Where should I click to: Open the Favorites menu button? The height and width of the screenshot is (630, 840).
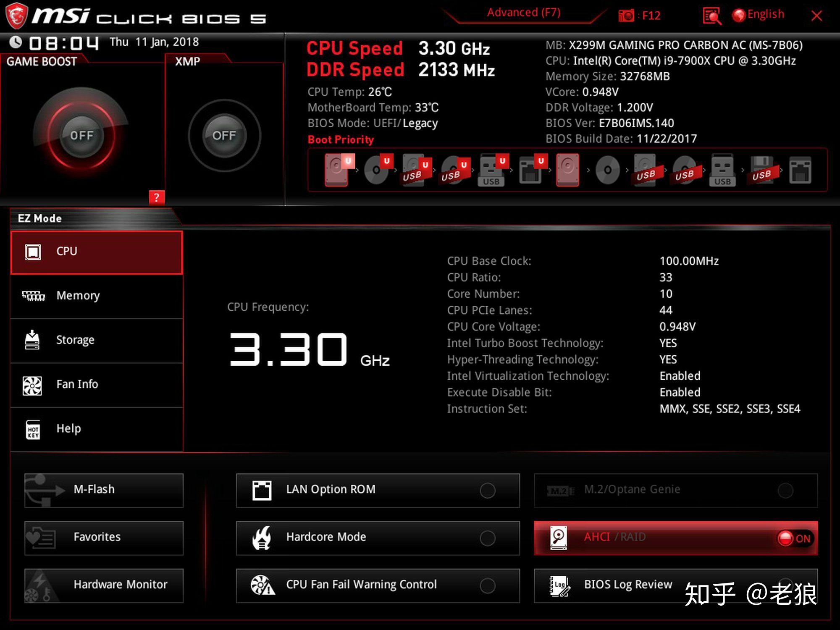104,538
